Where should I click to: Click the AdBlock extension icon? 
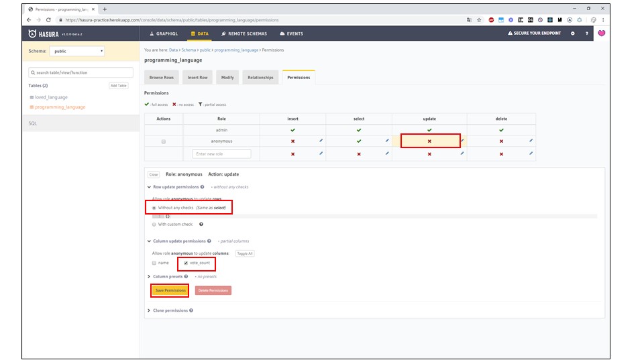click(491, 19)
